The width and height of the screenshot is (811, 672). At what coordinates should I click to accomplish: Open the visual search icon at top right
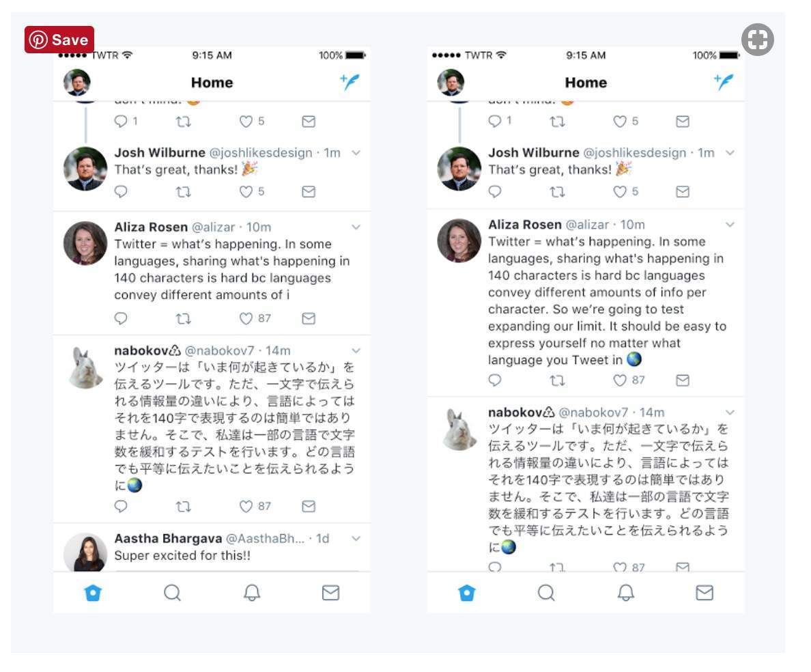(x=757, y=40)
